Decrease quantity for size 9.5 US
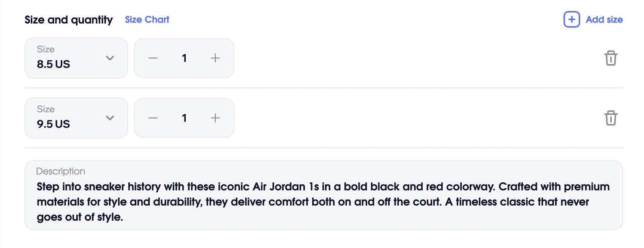Screen dimensions: 644x248 coord(153,118)
